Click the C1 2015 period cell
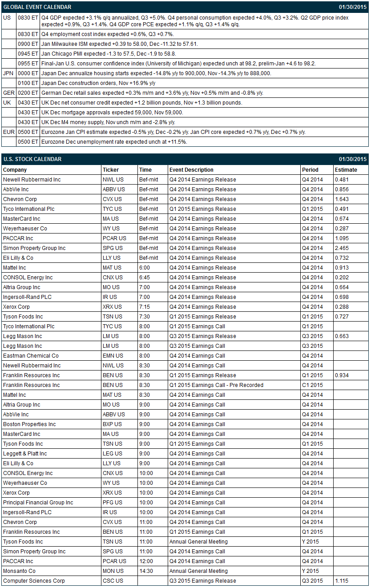 (317, 385)
